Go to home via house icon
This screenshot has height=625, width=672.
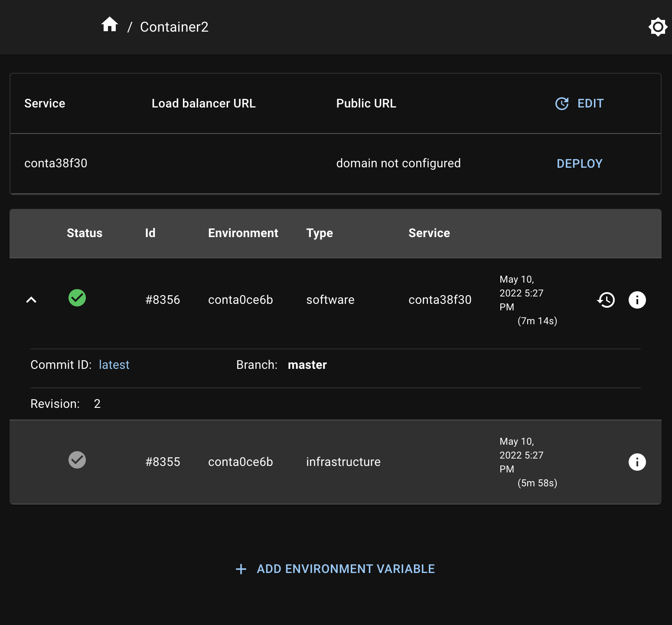click(x=110, y=25)
